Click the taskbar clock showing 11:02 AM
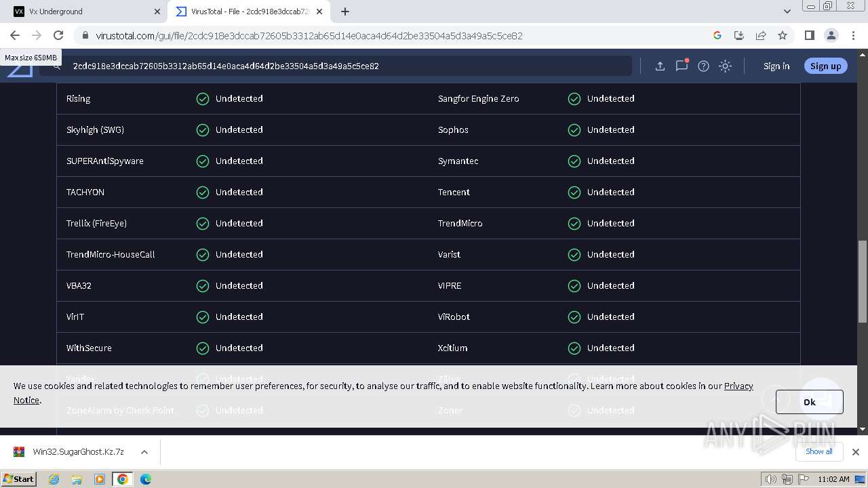 [833, 479]
